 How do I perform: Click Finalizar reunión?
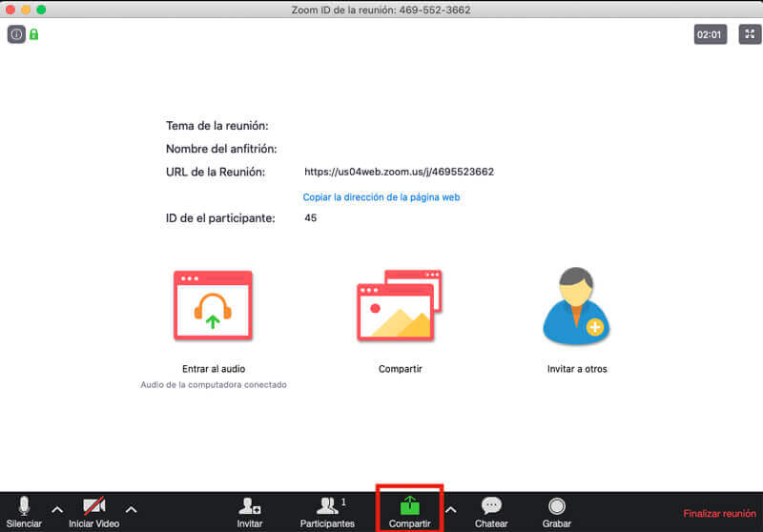(x=719, y=514)
